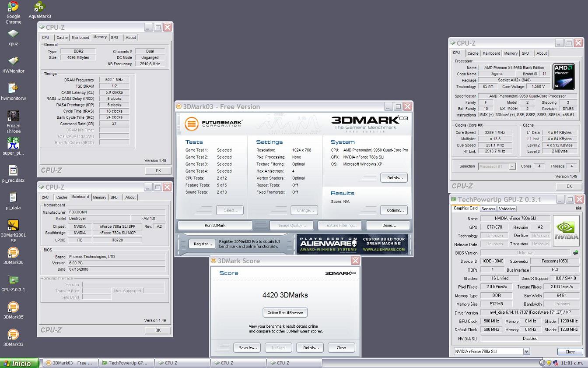Click Details in 3DMark Score dialog
Screen dimensions: 588x368
311,348
